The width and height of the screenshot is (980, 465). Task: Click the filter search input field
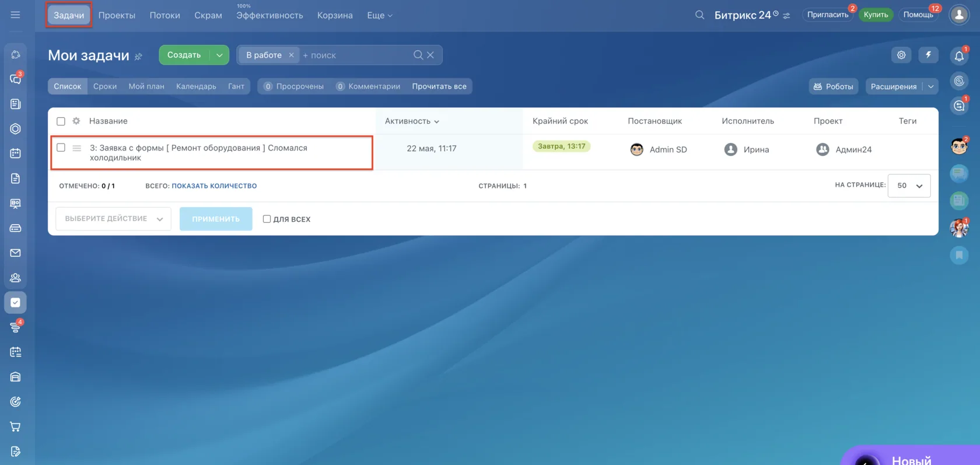pyautogui.click(x=356, y=55)
